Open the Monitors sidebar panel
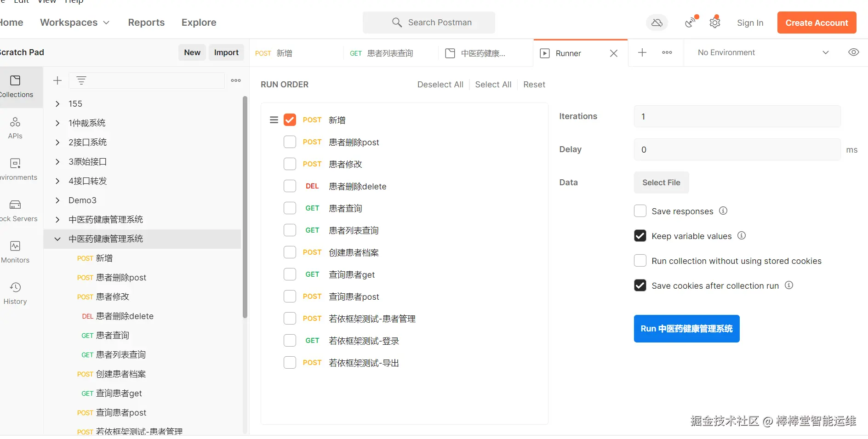This screenshot has width=868, height=439. coord(15,252)
